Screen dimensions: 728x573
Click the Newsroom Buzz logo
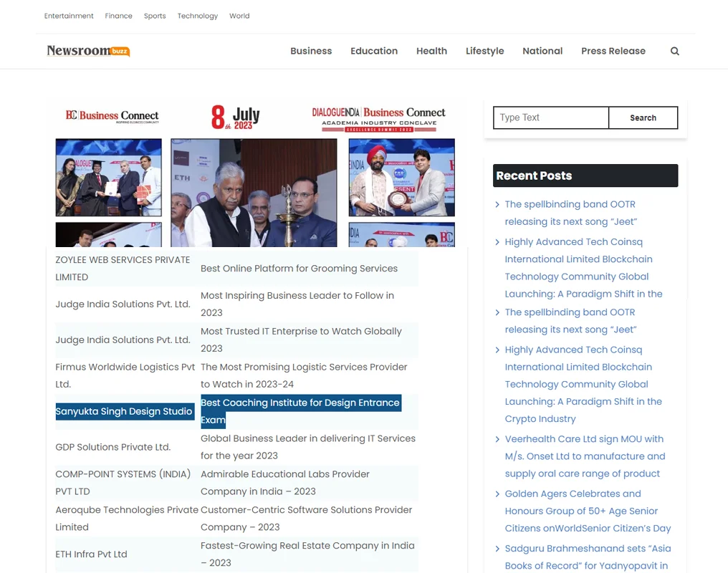[x=88, y=51]
